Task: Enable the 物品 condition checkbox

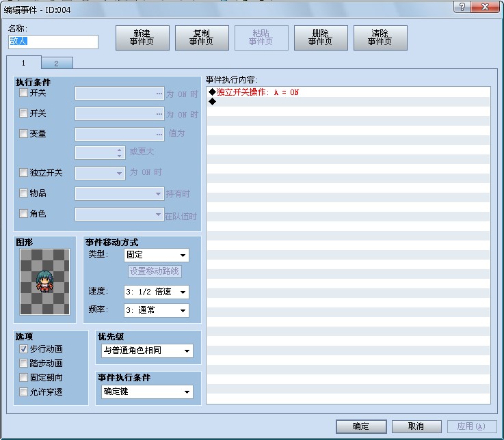Action: click(23, 193)
